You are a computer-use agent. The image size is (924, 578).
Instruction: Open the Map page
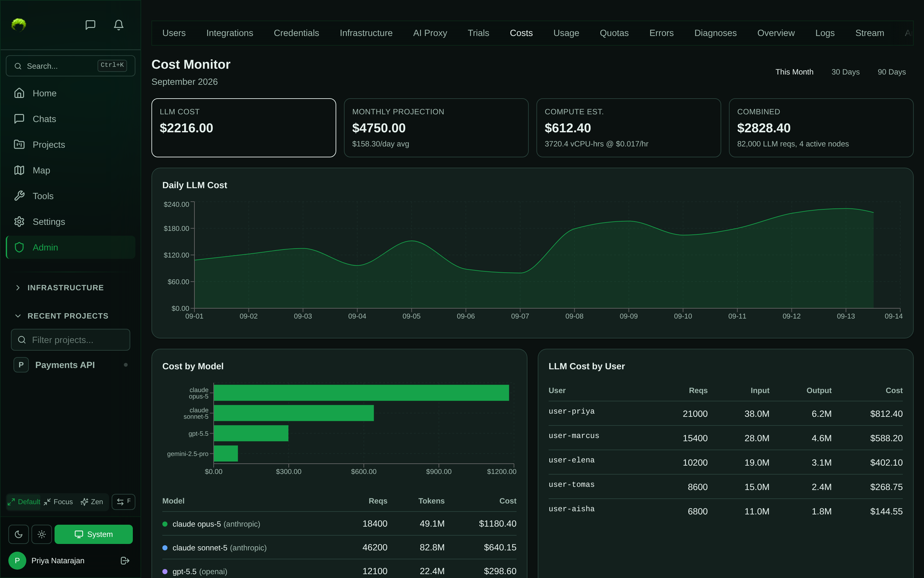point(70,170)
